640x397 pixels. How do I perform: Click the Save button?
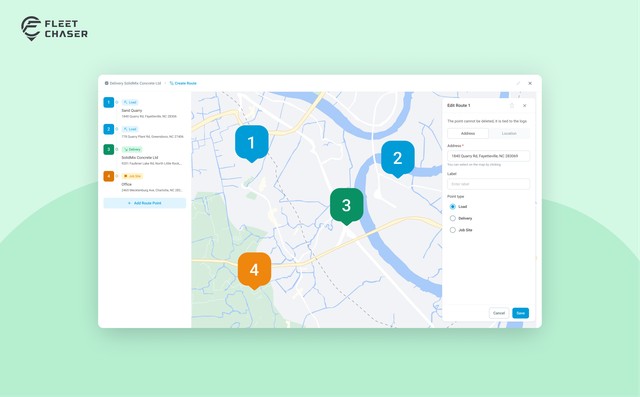point(520,313)
